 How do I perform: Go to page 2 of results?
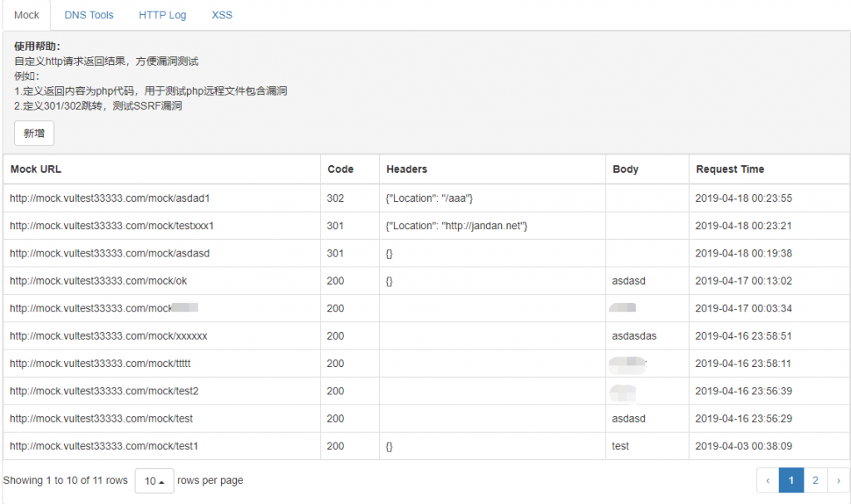pyautogui.click(x=815, y=480)
